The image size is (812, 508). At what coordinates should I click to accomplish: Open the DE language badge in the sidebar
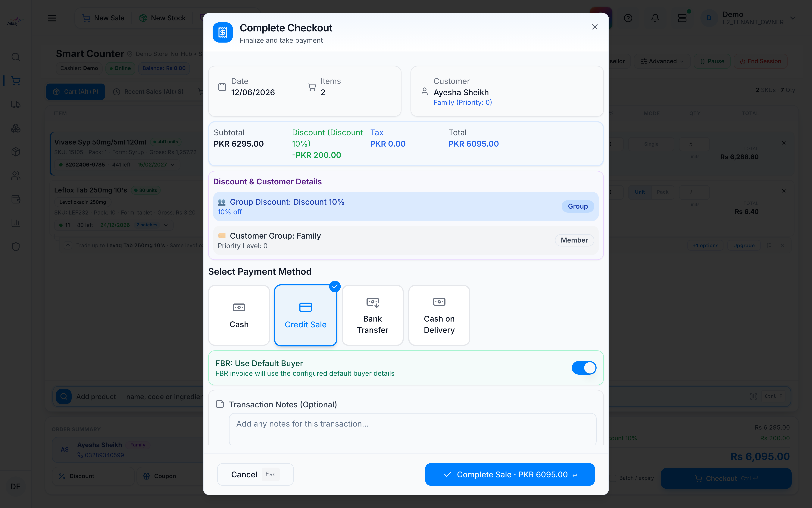(15, 487)
